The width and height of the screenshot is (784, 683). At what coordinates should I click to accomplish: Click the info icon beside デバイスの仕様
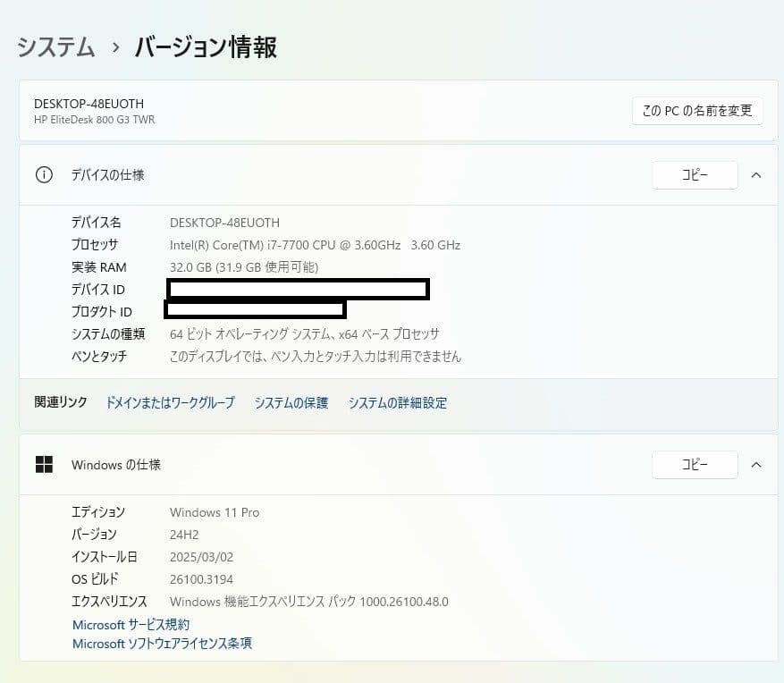pos(44,175)
